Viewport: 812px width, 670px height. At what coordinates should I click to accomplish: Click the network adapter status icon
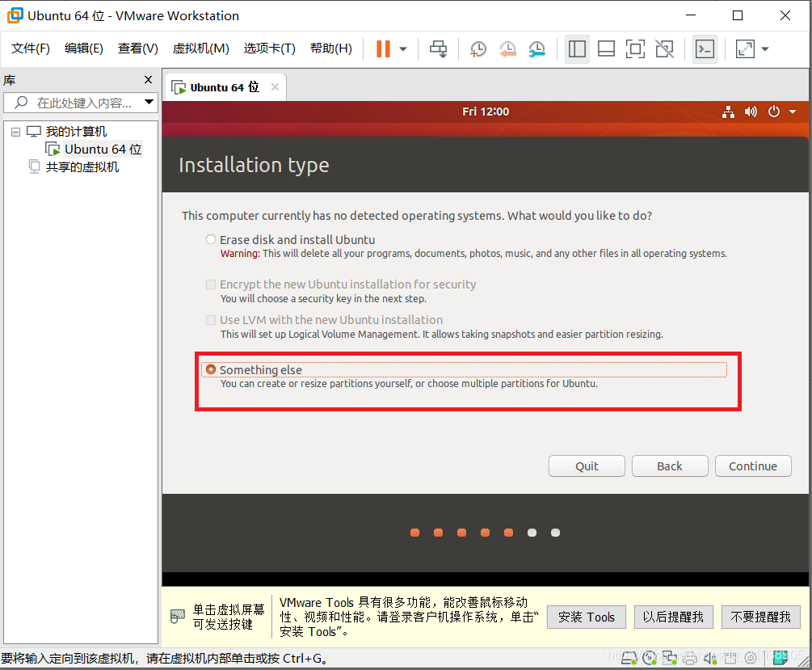pyautogui.click(x=669, y=658)
